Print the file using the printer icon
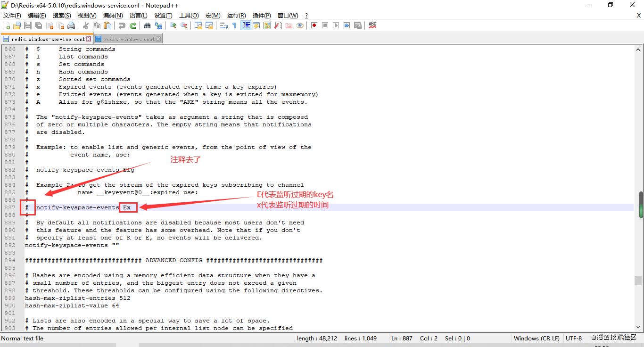Screen dimensions: 644x347 (71, 25)
